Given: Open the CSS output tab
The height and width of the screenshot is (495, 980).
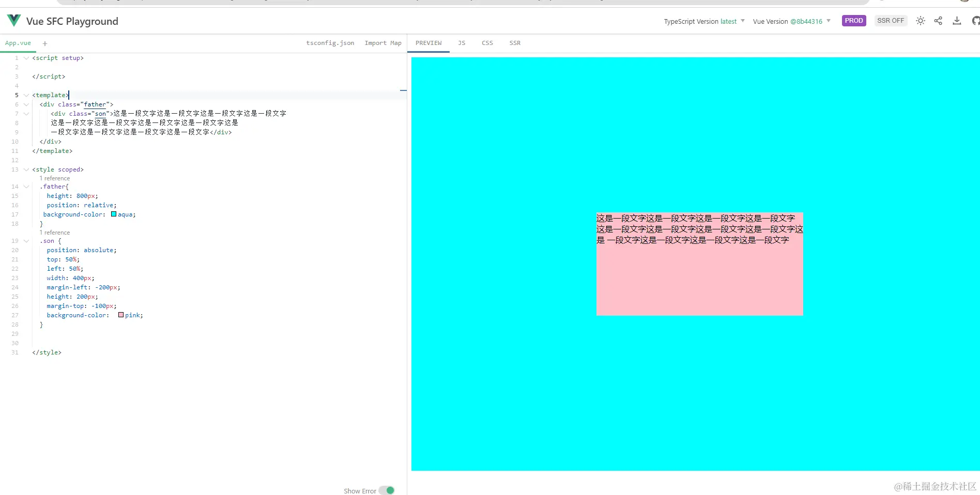Looking at the screenshot, I should pyautogui.click(x=487, y=43).
